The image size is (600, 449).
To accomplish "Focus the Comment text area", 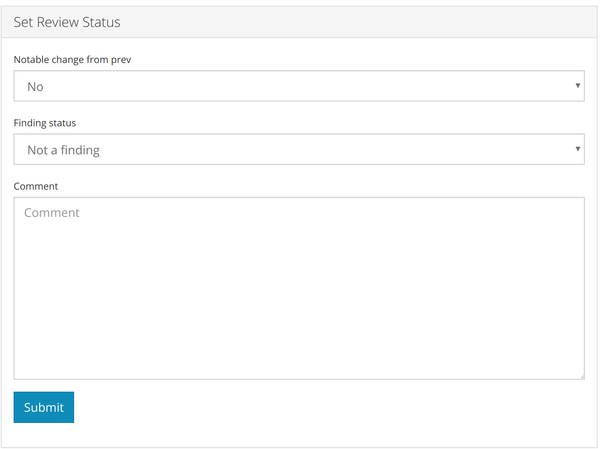I will tap(299, 288).
